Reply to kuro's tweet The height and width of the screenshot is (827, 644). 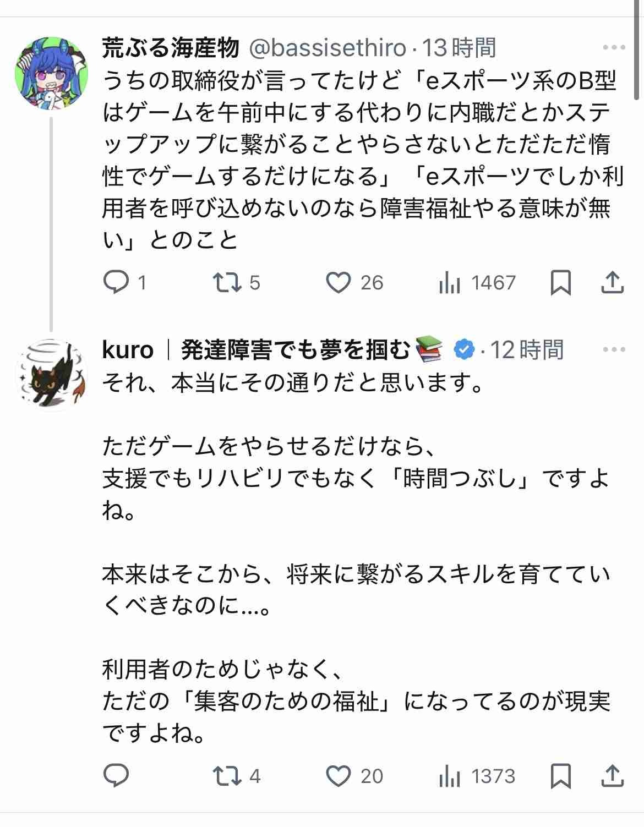pos(116,776)
